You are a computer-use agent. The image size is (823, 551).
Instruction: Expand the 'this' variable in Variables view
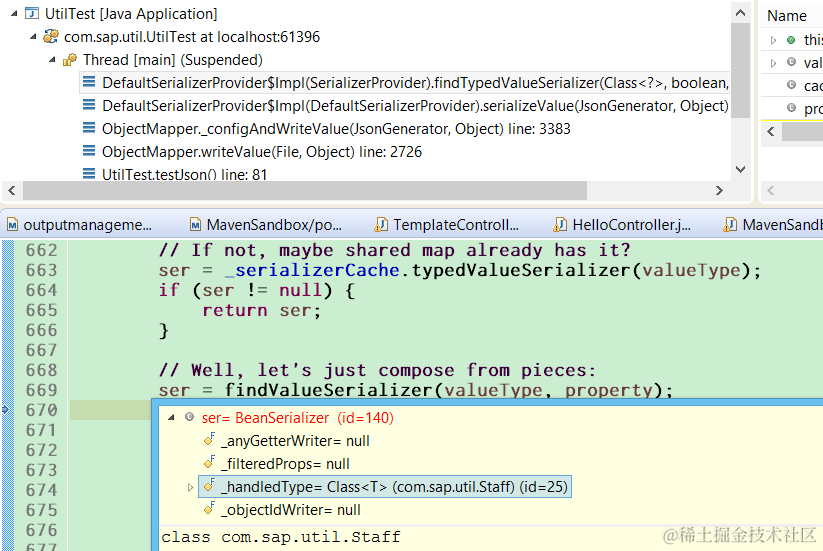pos(773,40)
